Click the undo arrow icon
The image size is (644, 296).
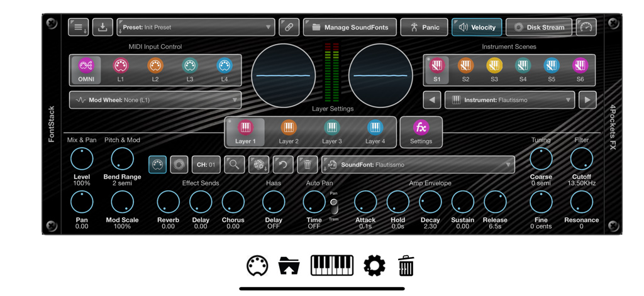pyautogui.click(x=284, y=165)
